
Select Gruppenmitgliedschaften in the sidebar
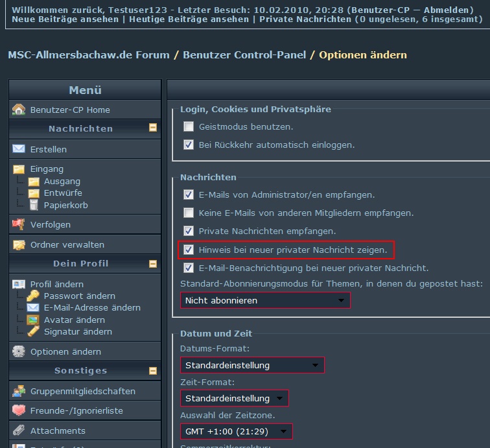tap(82, 391)
